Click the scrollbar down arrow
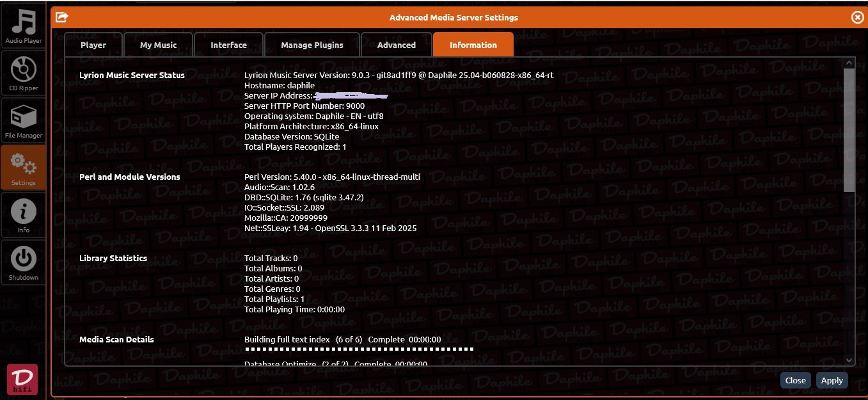The width and height of the screenshot is (868, 400). click(849, 360)
